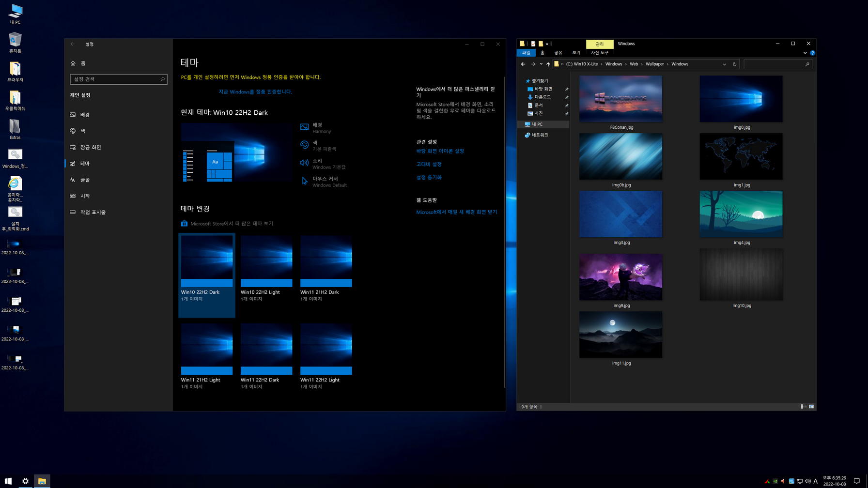Click the properties icon in Explorer title bar
This screenshot has height=488, width=868.
[533, 44]
